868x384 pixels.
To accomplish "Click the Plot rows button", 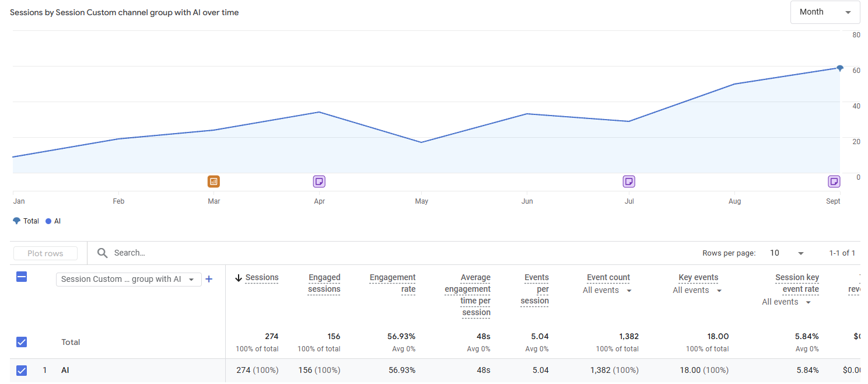I will click(45, 253).
